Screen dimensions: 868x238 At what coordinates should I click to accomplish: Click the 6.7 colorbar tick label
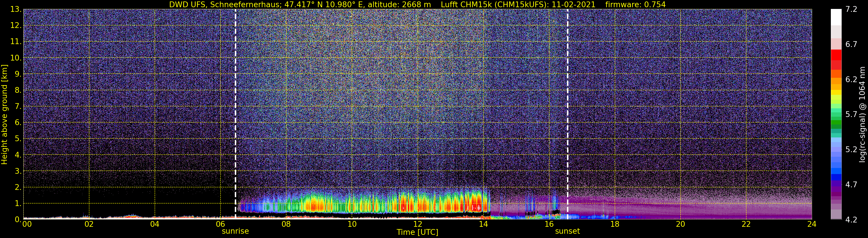851,44
